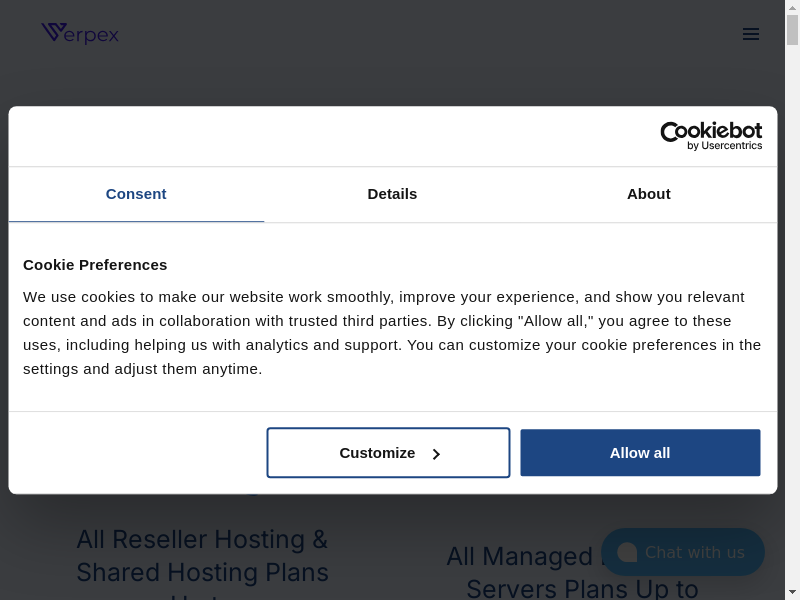Click the Customize button label
800x600 pixels.
(x=377, y=453)
